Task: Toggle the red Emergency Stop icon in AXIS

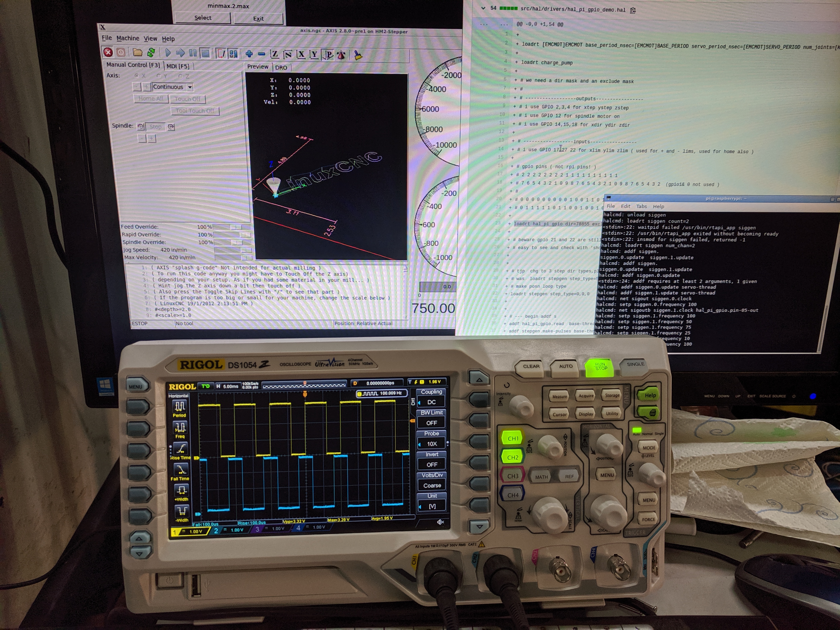Action: tap(108, 52)
